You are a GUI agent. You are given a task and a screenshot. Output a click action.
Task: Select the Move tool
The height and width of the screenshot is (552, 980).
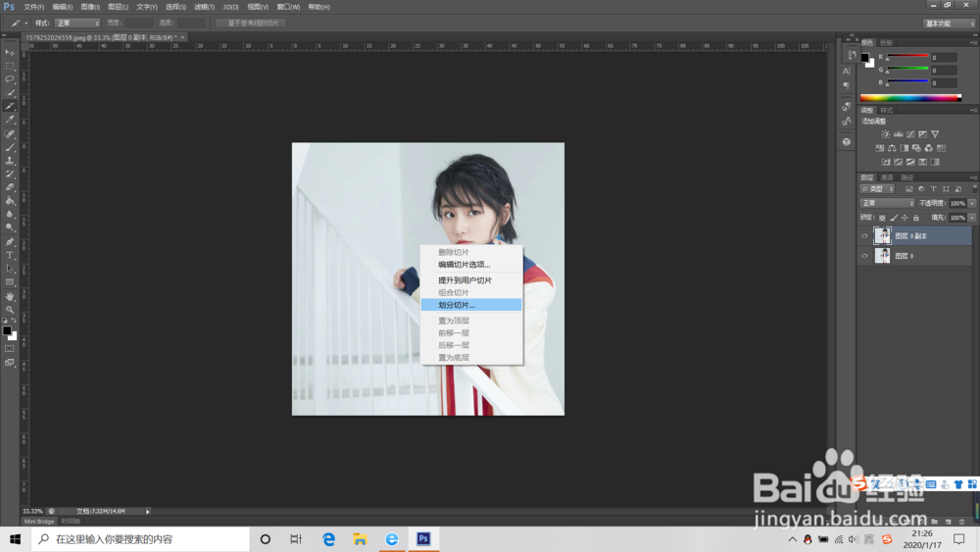10,53
